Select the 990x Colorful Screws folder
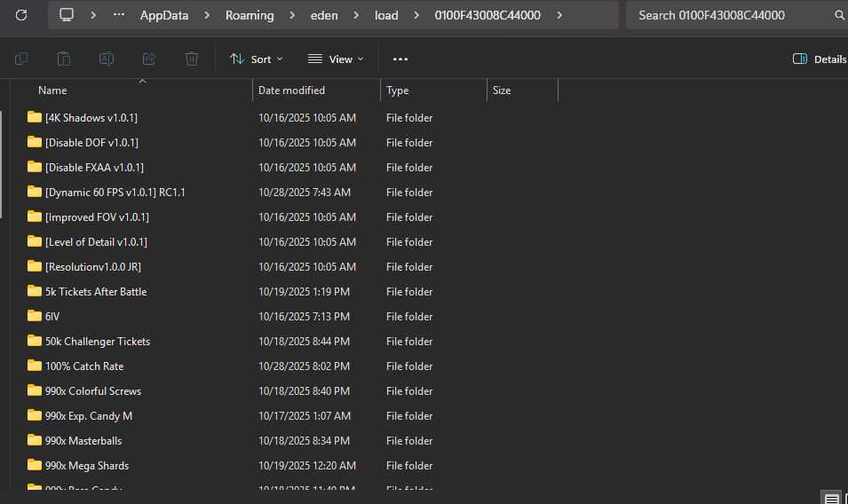The image size is (848, 504). [x=93, y=391]
